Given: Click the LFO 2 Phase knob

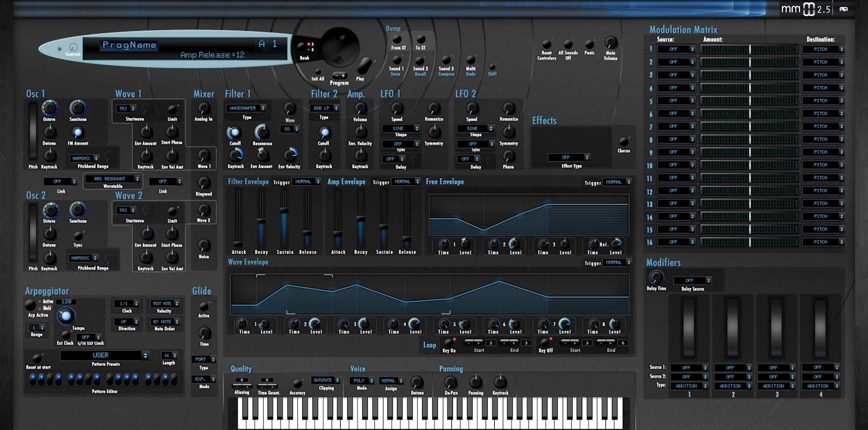Looking at the screenshot, I should (508, 156).
